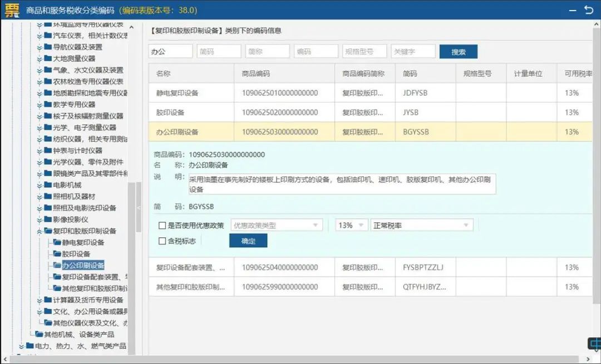
Task: Click the input method icon at bottom right
Action: pos(594,344)
